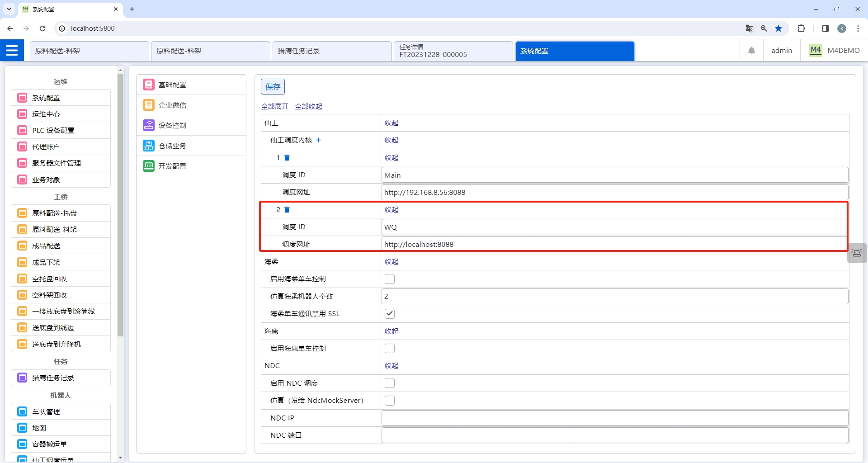Collapse scheduler core item 2
The height and width of the screenshot is (463, 868).
[392, 210]
